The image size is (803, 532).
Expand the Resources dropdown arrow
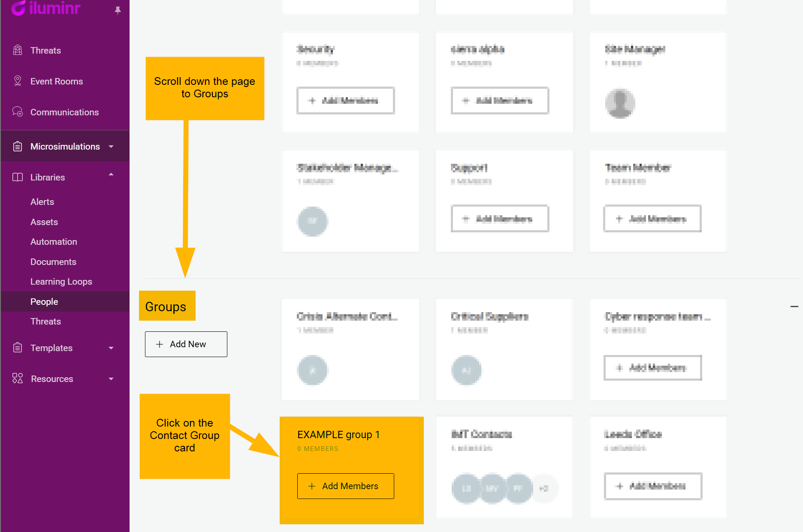click(x=111, y=379)
